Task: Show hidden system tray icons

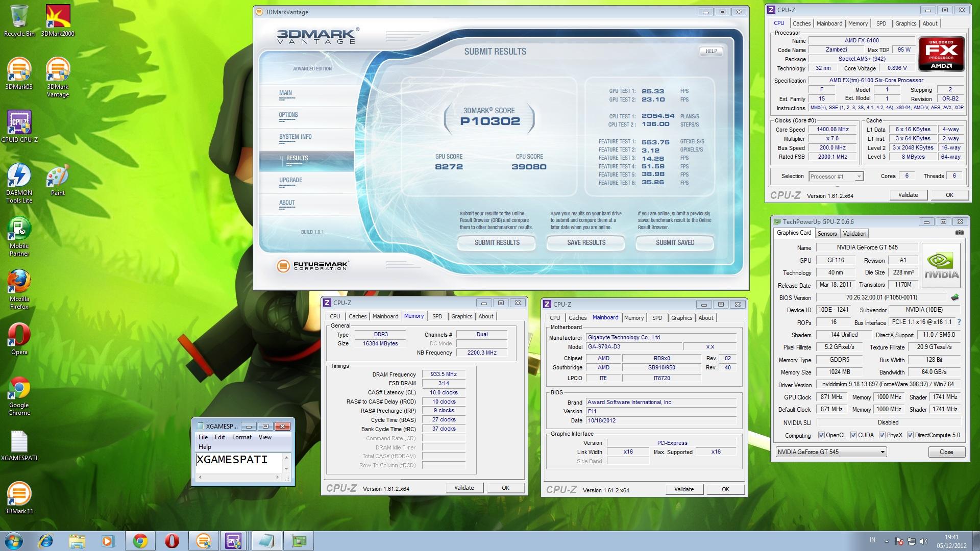Action: tap(886, 542)
